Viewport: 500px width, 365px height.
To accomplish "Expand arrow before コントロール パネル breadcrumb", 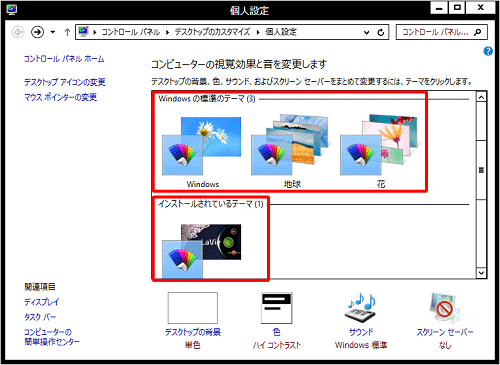I will pos(95,32).
